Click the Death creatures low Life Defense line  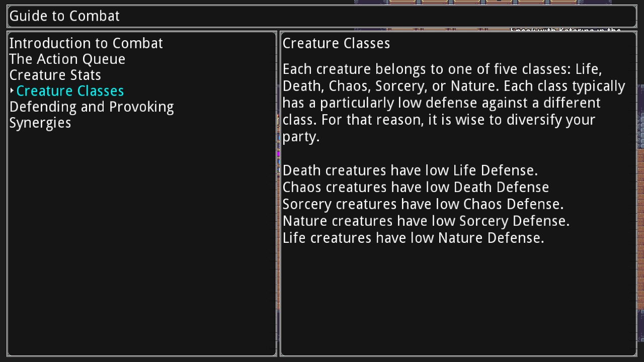(x=410, y=170)
